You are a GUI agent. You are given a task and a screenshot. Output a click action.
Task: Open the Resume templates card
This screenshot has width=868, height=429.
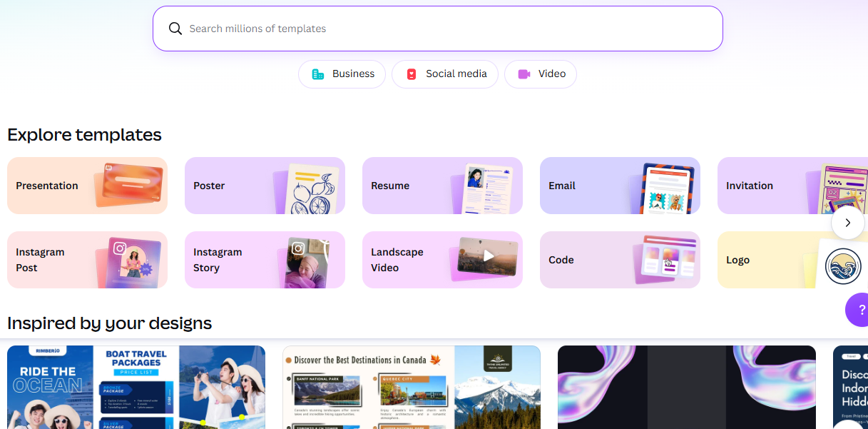click(x=442, y=186)
